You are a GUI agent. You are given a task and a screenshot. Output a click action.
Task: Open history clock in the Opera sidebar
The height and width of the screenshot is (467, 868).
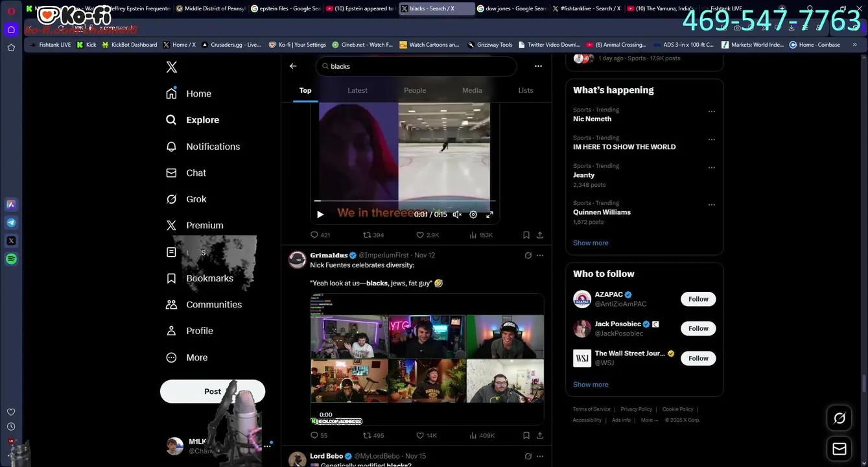(x=11, y=427)
